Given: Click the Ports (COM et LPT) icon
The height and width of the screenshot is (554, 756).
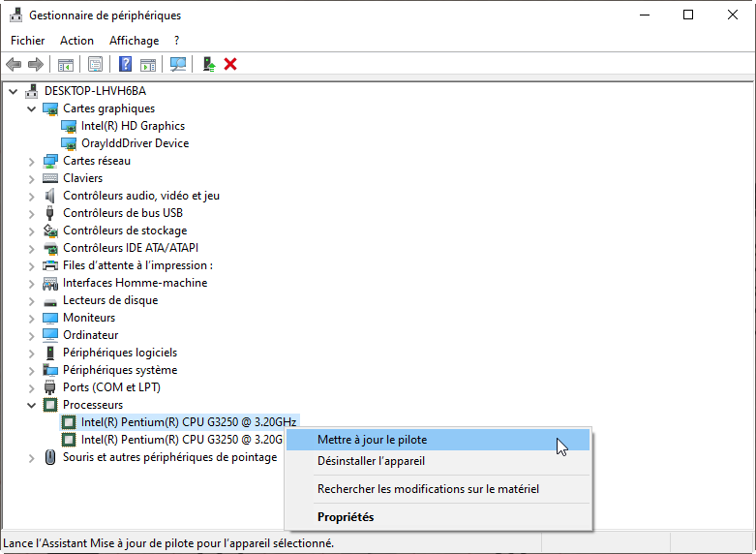Looking at the screenshot, I should pyautogui.click(x=50, y=387).
